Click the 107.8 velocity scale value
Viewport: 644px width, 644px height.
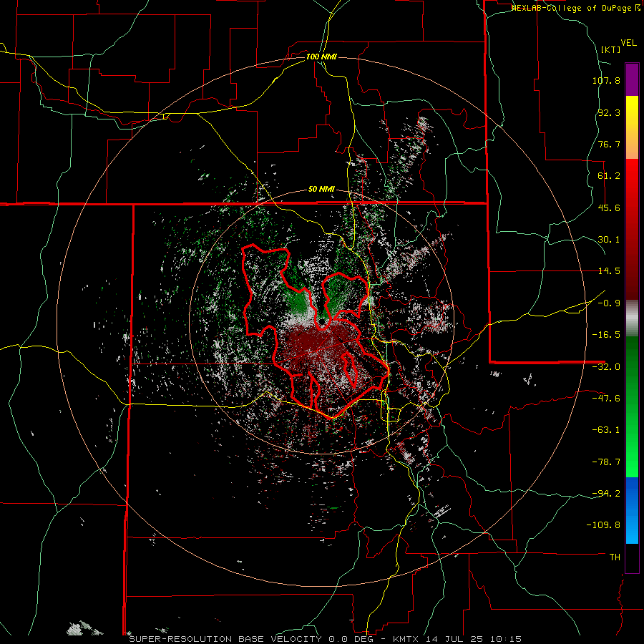tap(606, 80)
